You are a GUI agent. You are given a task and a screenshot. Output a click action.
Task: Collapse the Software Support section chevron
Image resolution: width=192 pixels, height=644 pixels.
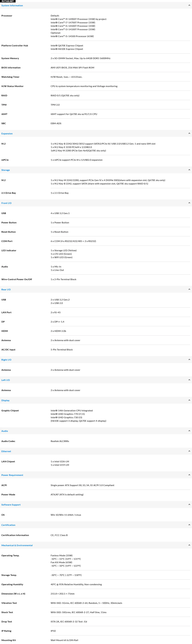(x=189, y=505)
